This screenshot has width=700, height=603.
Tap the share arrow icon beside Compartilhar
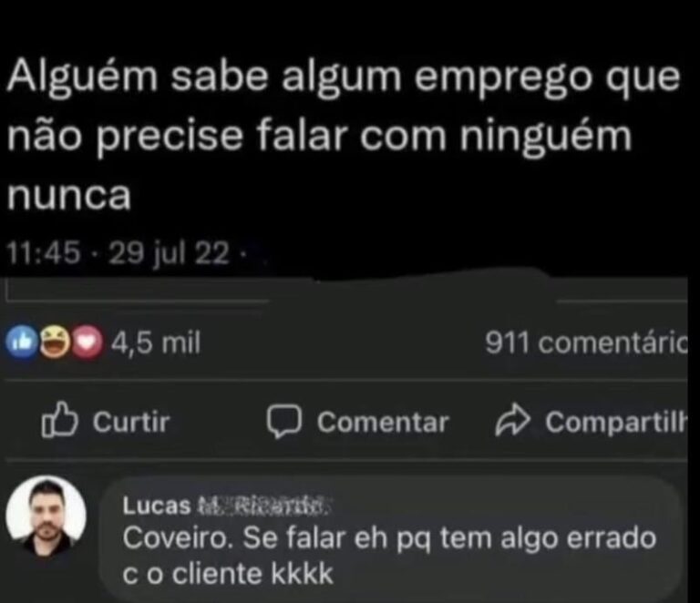point(512,420)
